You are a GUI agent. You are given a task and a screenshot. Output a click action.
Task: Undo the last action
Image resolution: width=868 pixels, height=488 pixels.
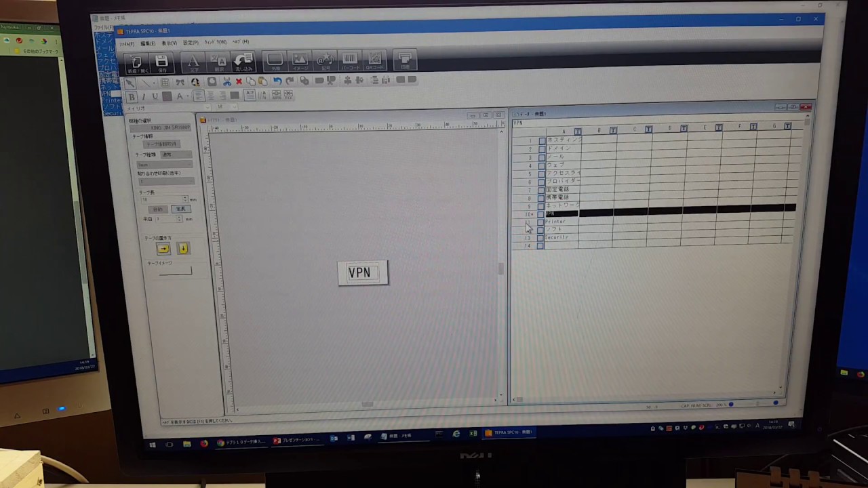277,81
